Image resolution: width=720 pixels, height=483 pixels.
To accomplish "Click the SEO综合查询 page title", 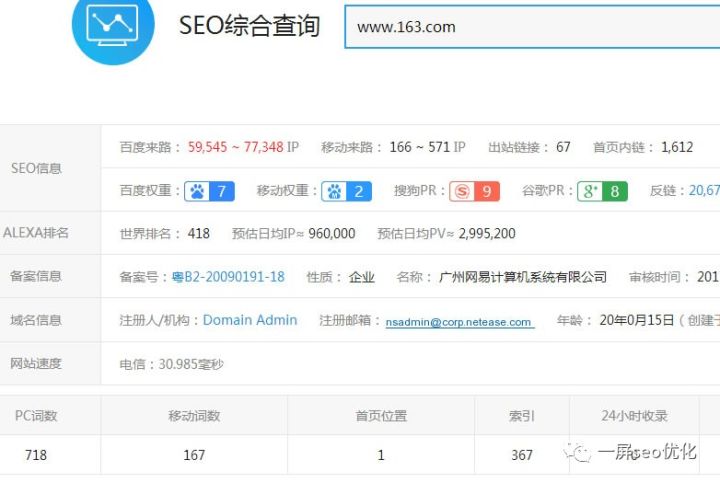I will 249,25.
